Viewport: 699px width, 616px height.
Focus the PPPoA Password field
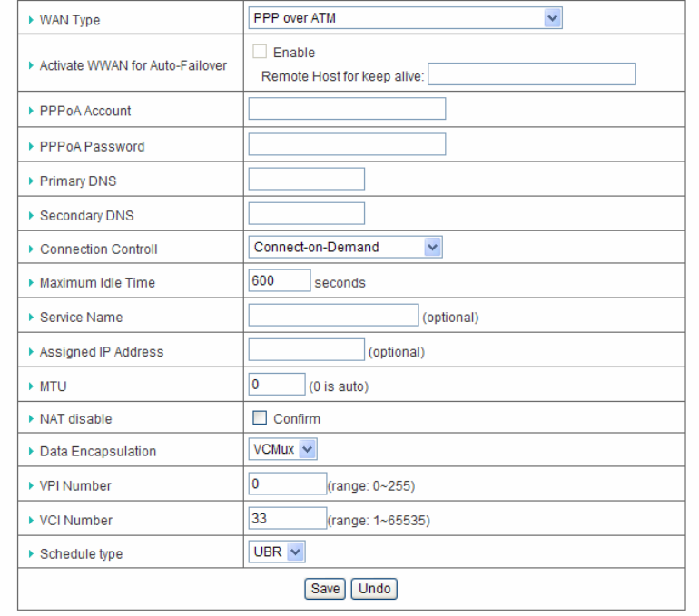(347, 144)
